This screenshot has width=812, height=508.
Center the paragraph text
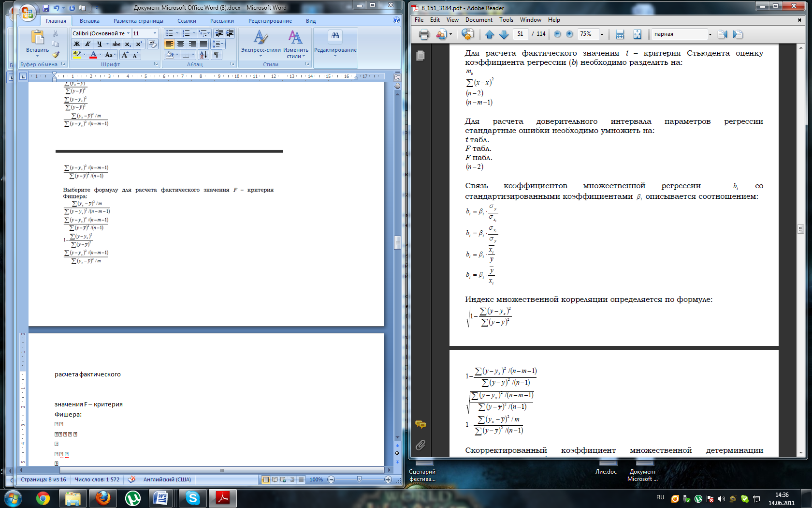coord(181,44)
